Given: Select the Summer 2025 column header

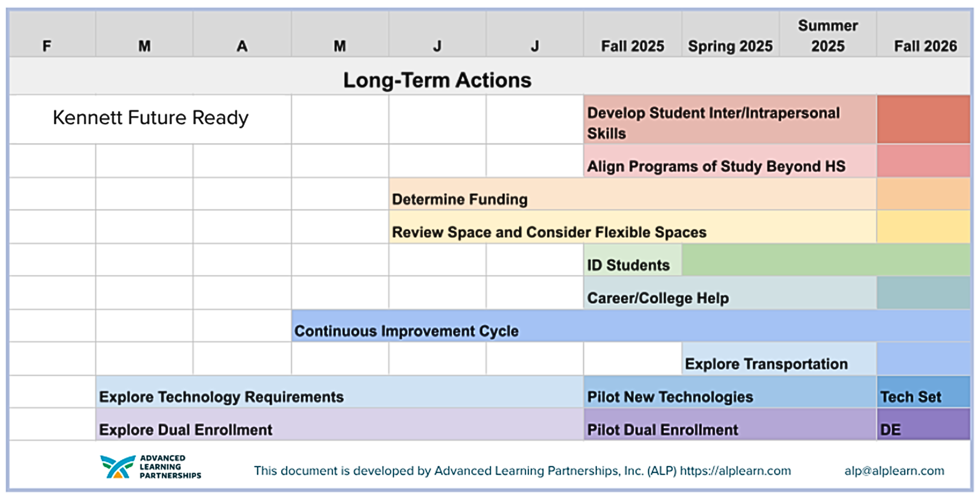Looking at the screenshot, I should [x=828, y=36].
